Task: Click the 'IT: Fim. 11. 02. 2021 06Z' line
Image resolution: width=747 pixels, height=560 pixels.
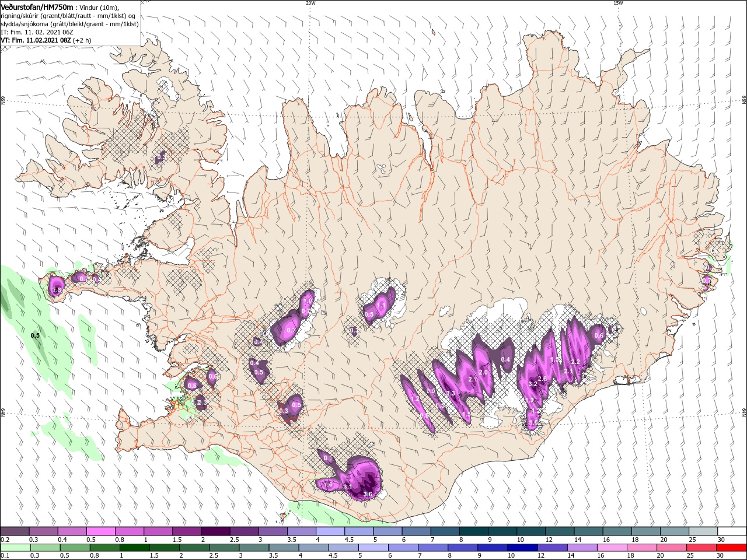Action: [37, 32]
